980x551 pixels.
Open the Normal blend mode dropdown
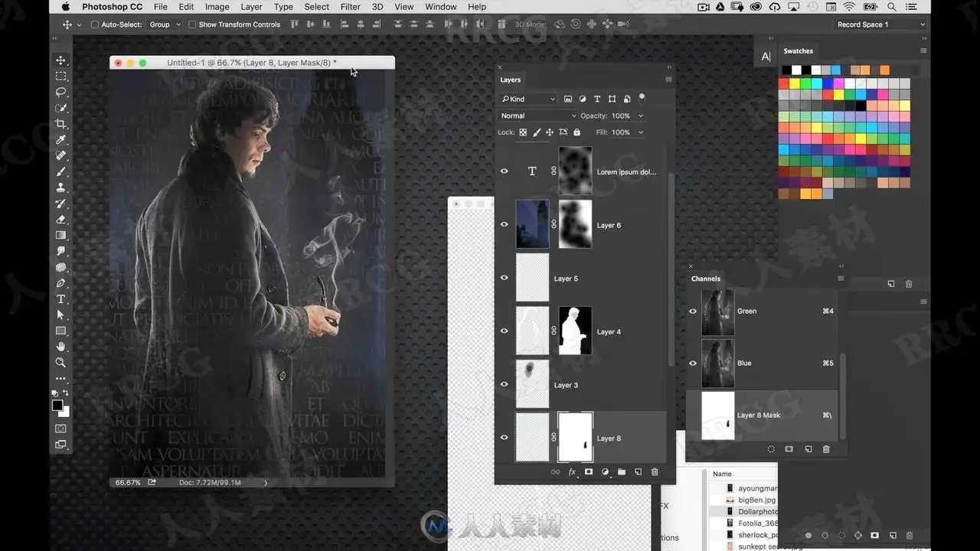coord(537,116)
